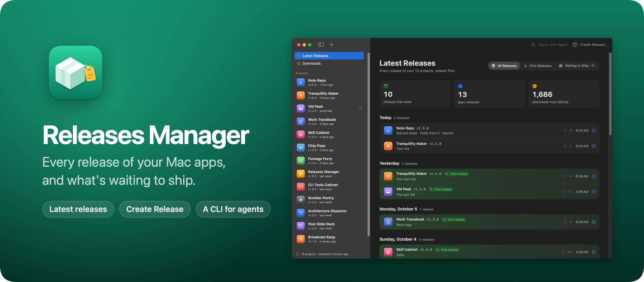
Task: Click the Broadcast Keep record icon
Action: (x=301, y=239)
